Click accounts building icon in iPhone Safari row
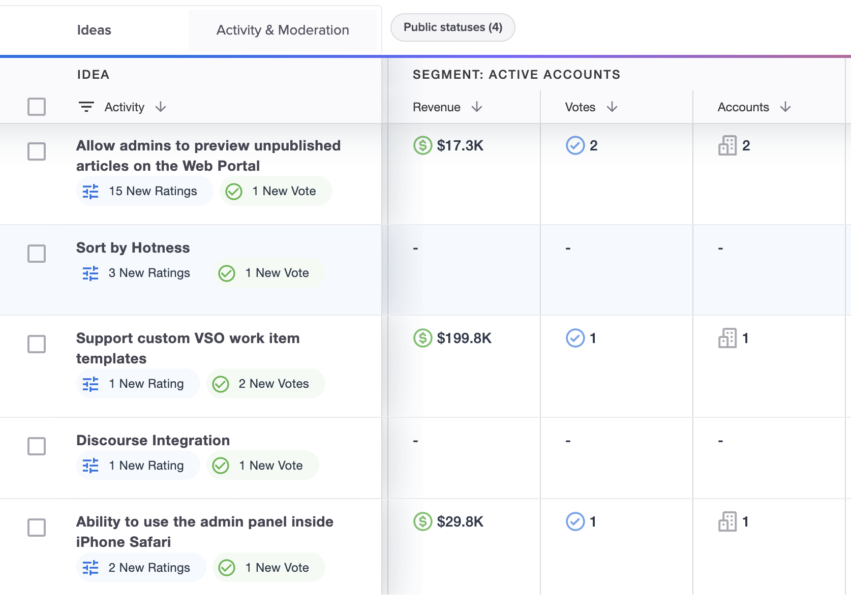This screenshot has width=851, height=616. [x=727, y=521]
